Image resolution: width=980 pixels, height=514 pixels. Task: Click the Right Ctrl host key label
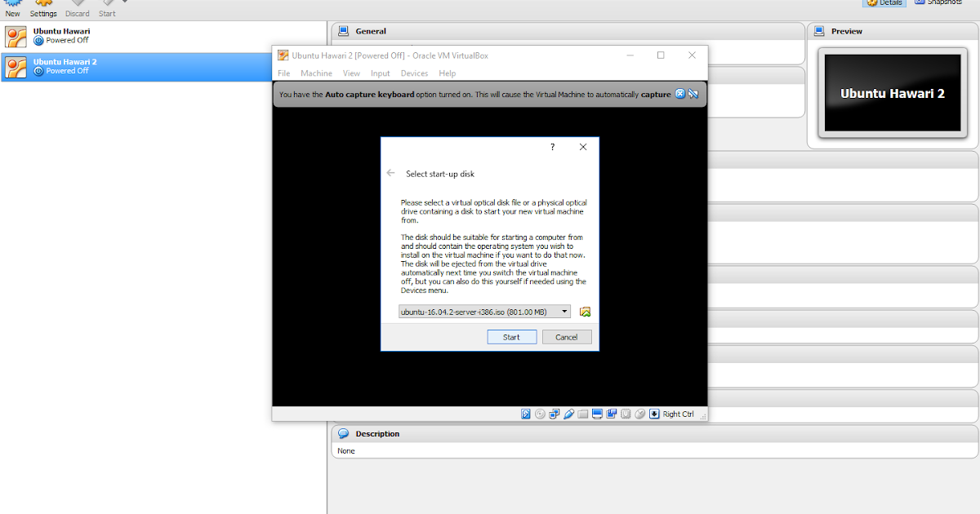[x=679, y=414]
